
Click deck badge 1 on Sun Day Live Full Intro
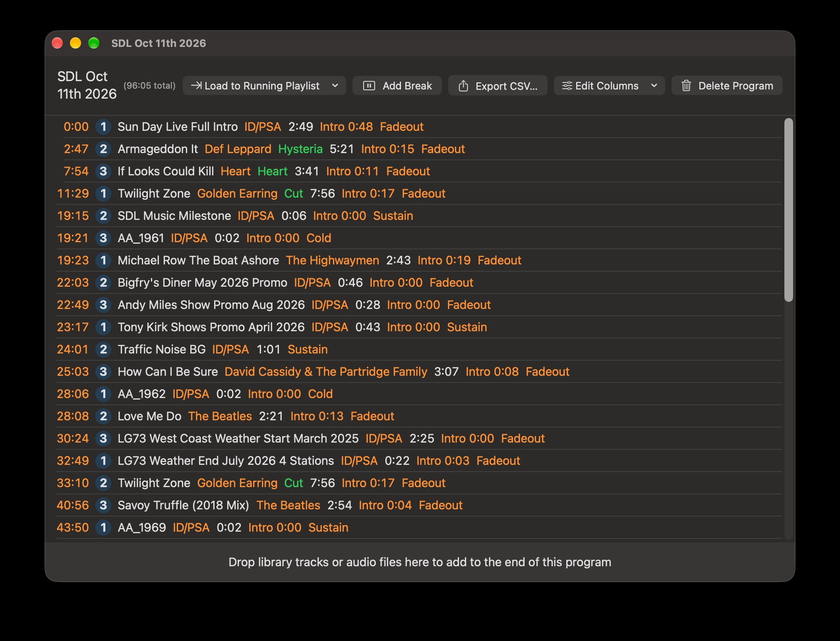click(x=103, y=127)
